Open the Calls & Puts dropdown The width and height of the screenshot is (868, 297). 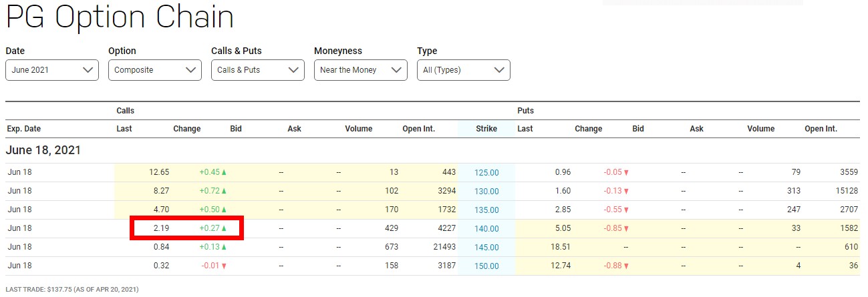coord(258,70)
